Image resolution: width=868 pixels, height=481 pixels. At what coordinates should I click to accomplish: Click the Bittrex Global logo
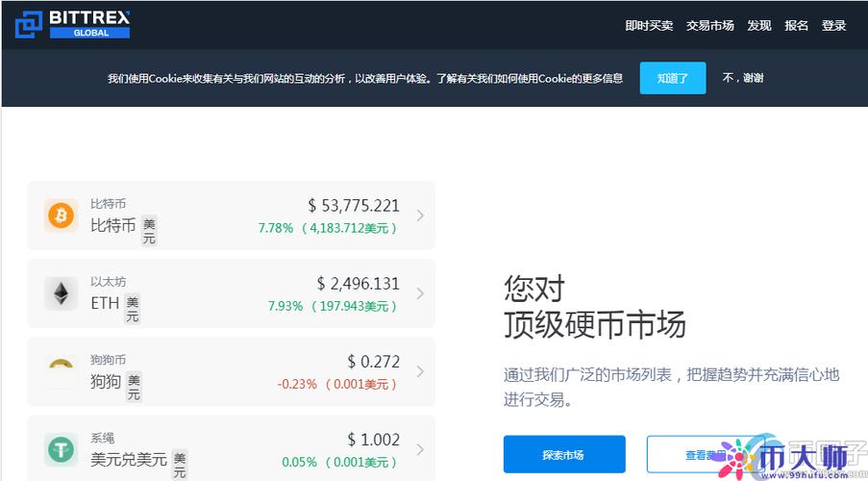point(72,24)
